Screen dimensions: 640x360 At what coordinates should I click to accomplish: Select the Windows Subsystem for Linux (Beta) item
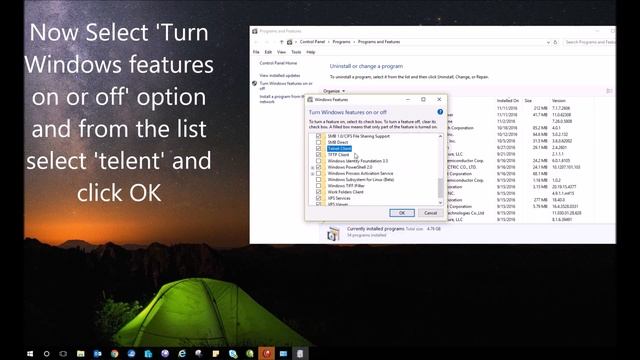click(361, 180)
